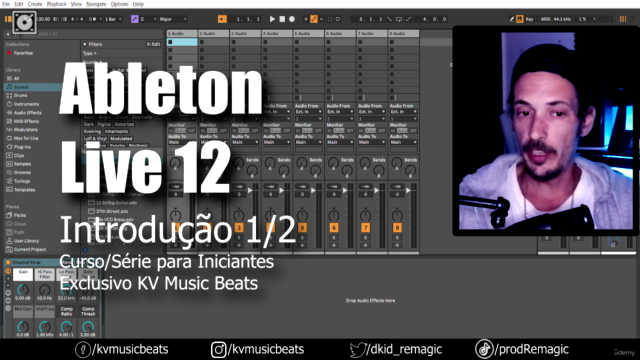The image size is (640, 360).
Task: Click the MIDI Arrangement Overdub plus icon
Action: point(306,19)
